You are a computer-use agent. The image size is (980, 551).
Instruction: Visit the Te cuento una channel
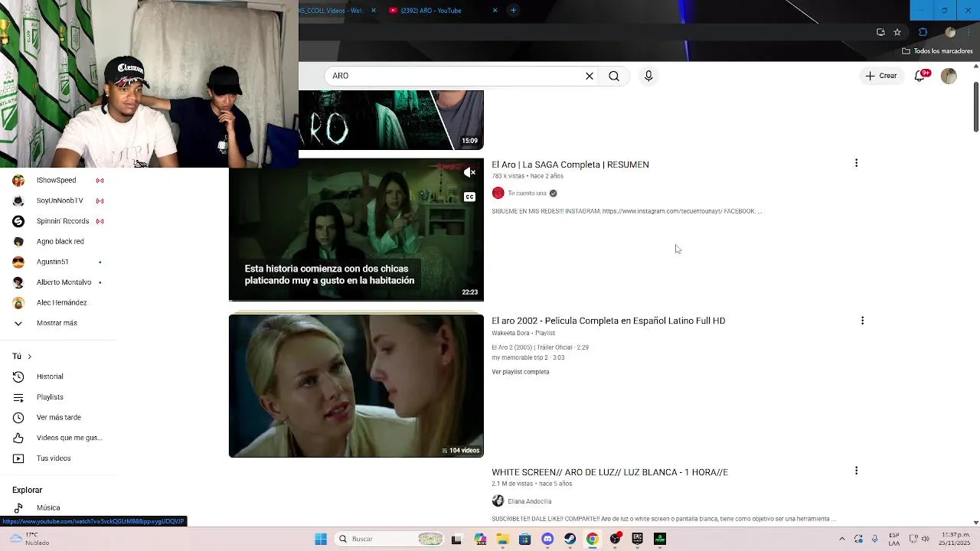[528, 193]
